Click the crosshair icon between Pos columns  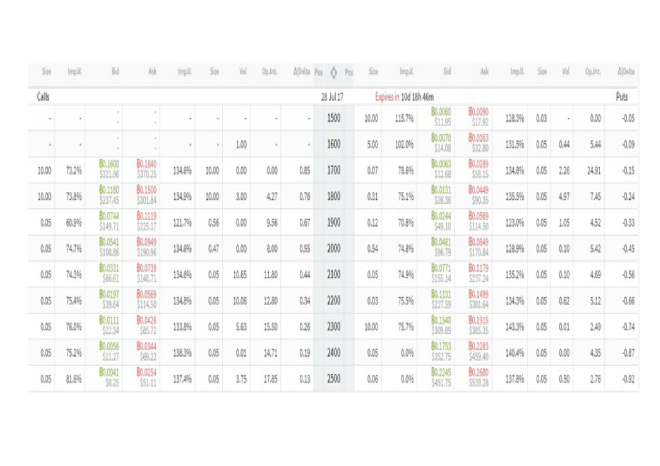tap(333, 71)
